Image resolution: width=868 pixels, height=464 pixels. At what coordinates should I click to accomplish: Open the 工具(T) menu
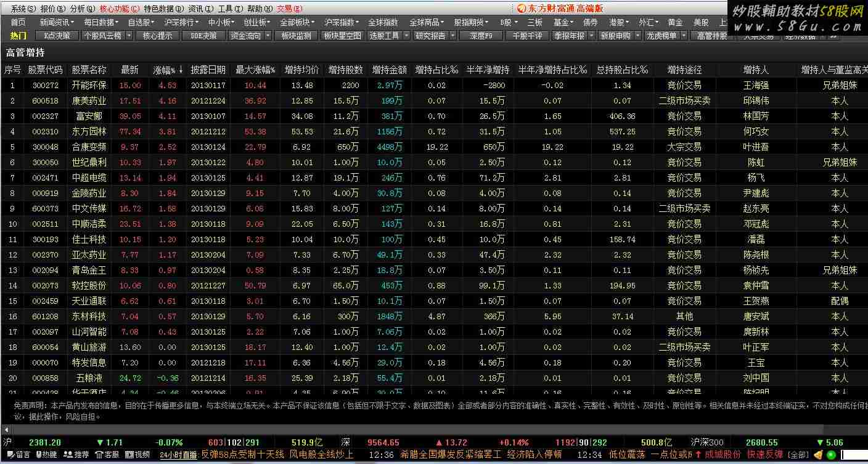[x=230, y=9]
